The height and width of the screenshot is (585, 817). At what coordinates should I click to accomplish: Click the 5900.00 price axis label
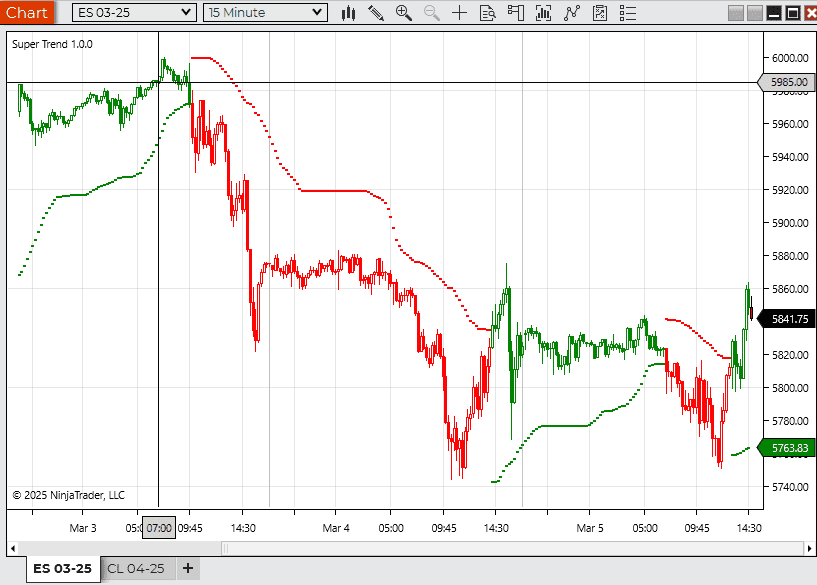pos(790,223)
